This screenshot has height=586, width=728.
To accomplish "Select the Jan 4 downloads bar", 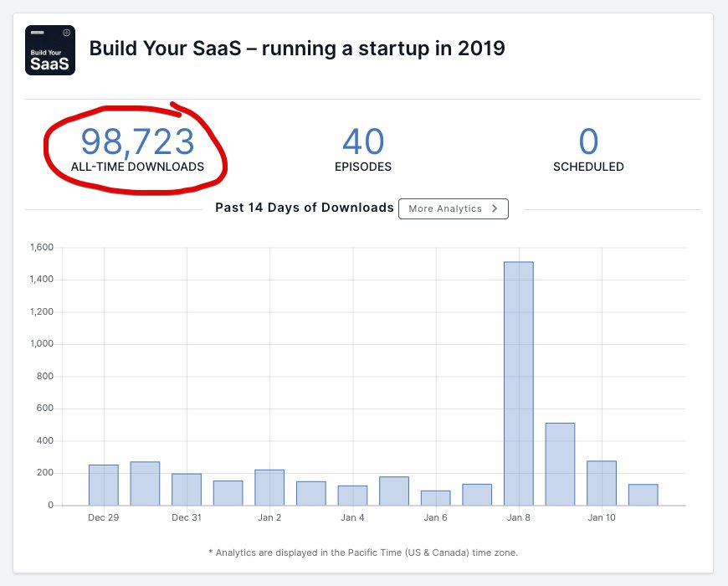I will 352,495.
